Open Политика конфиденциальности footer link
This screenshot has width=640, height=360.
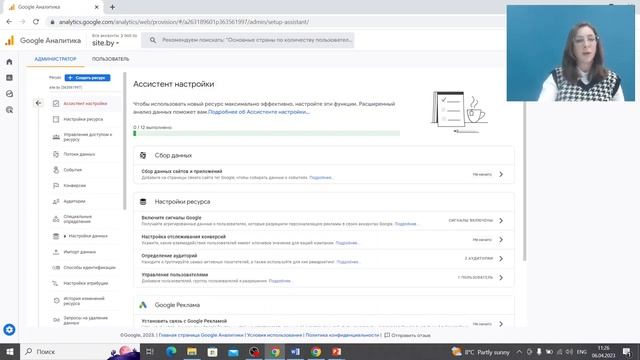[x=342, y=335]
